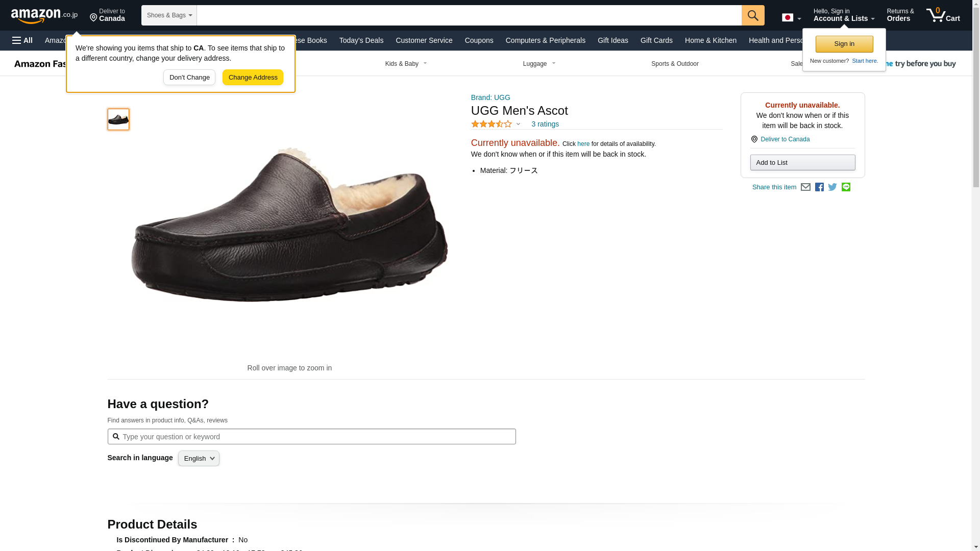Open the 3 ratings link
The image size is (980, 551).
[x=545, y=124]
